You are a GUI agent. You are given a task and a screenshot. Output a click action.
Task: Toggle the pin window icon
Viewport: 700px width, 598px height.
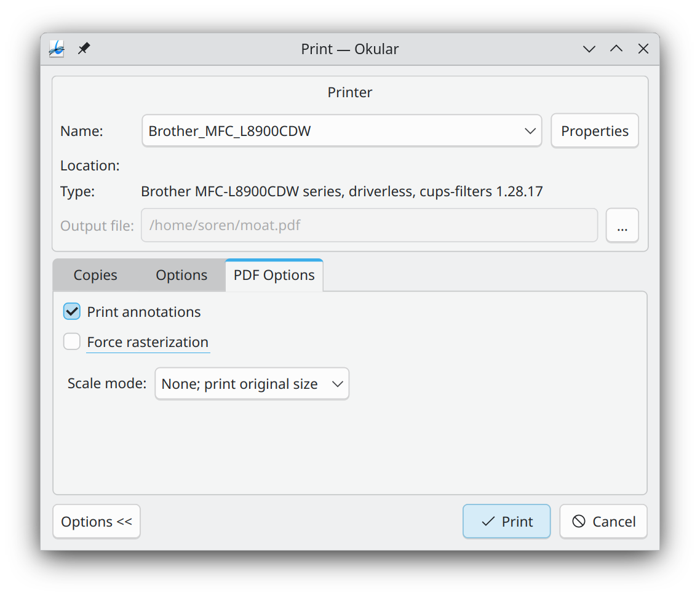coord(84,48)
